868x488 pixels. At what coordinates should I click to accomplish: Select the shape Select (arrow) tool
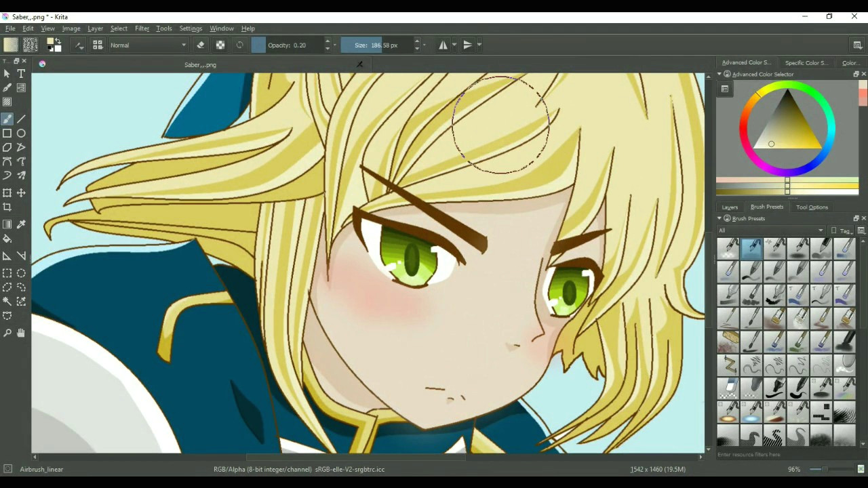tap(7, 73)
